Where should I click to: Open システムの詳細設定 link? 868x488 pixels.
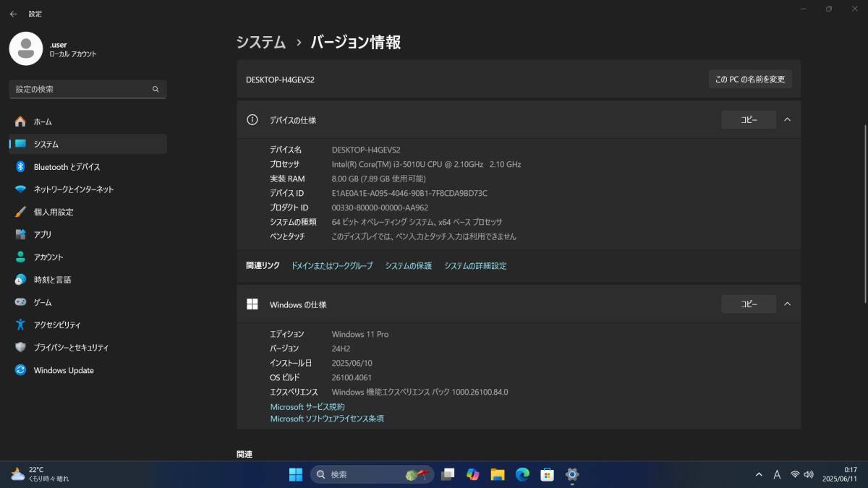click(x=475, y=266)
